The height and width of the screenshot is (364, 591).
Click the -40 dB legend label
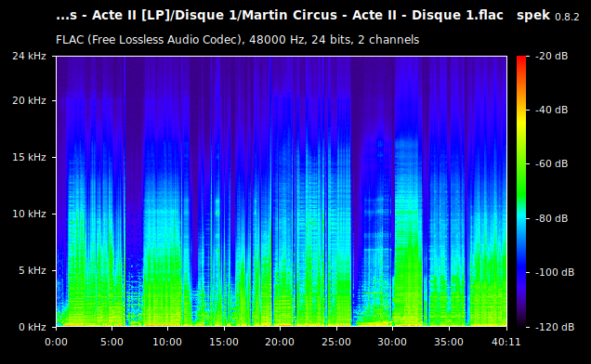pos(551,110)
